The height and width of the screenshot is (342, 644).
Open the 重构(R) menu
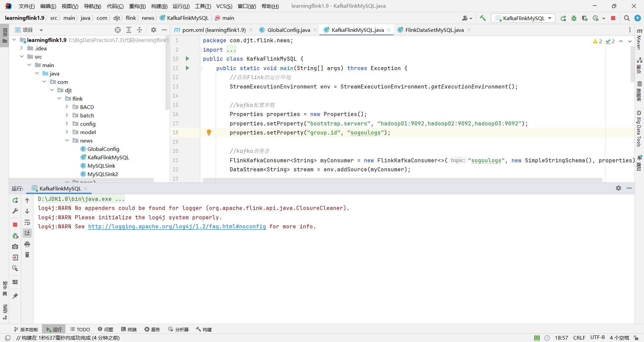tap(137, 6)
